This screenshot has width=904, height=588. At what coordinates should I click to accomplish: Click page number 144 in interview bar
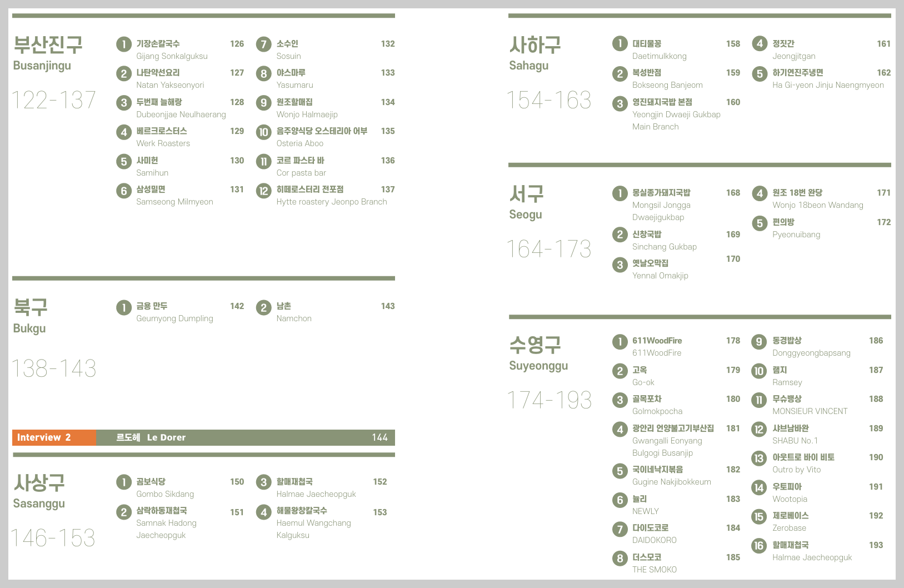tap(379, 437)
